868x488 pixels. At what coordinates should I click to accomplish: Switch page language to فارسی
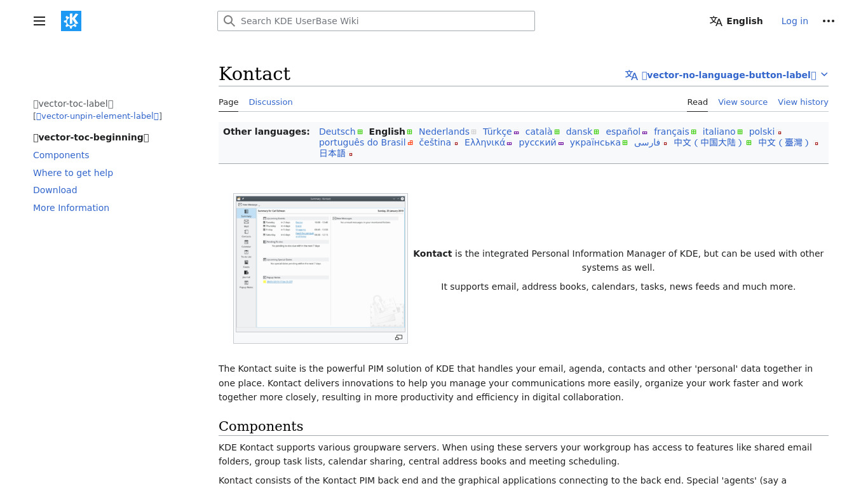[647, 142]
